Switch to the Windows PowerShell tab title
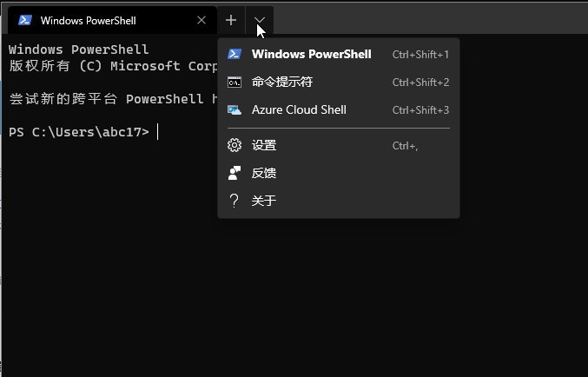Image resolution: width=588 pixels, height=377 pixels. 88,20
